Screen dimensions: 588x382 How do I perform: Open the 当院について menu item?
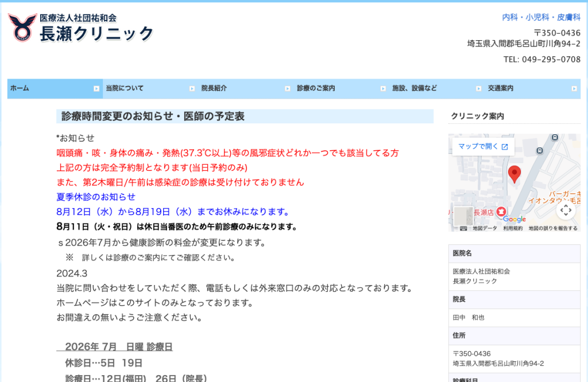point(151,89)
